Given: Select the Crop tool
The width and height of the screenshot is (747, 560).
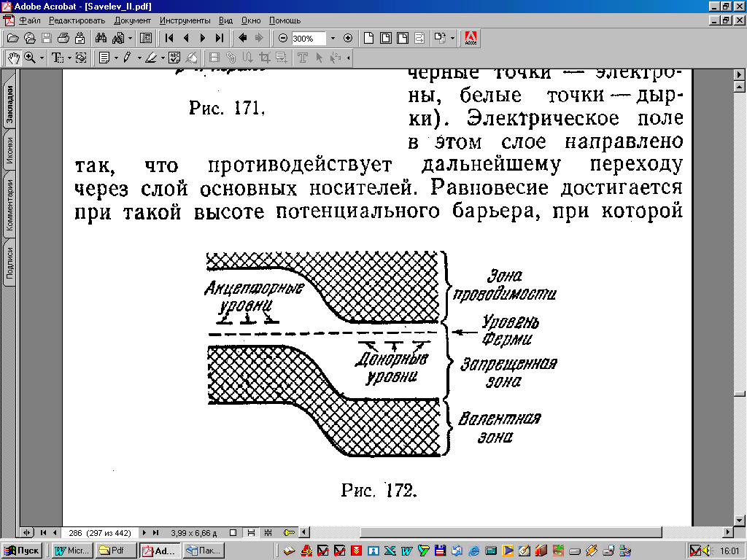Looking at the screenshot, I should pyautogui.click(x=265, y=58).
